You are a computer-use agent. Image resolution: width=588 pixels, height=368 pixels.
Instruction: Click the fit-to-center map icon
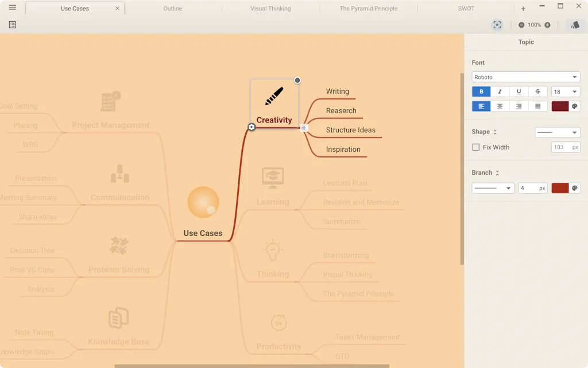(497, 25)
